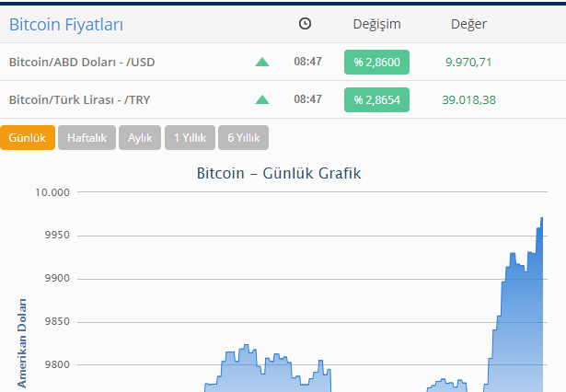The height and width of the screenshot is (392, 566).
Task: Select the Günlük chart tab
Action: [28, 137]
